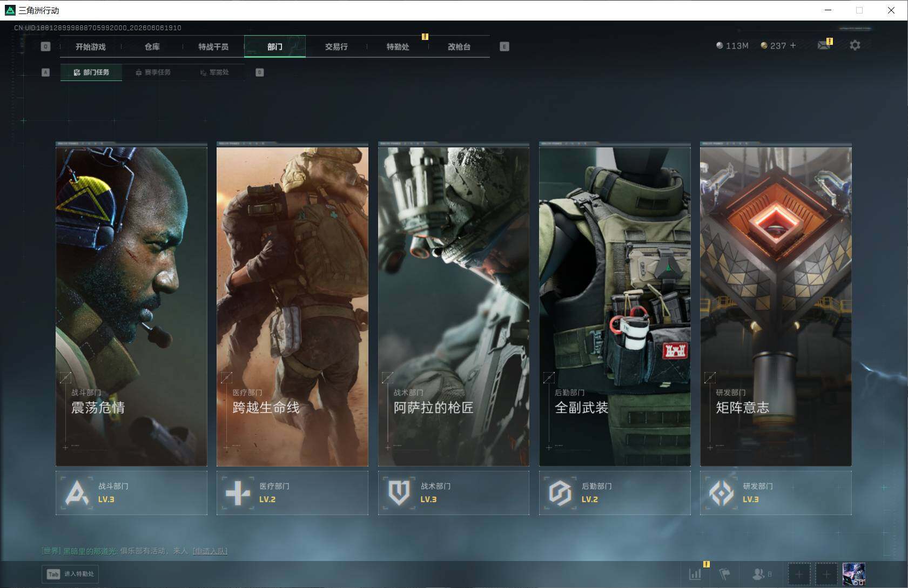Open the 特战干员 tab
Viewport: 908px width, 588px height.
[213, 46]
